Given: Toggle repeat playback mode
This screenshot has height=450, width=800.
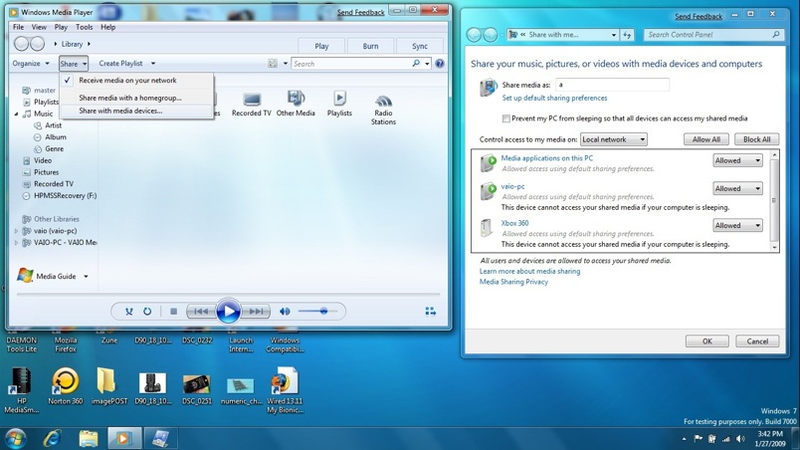Looking at the screenshot, I should point(147,311).
